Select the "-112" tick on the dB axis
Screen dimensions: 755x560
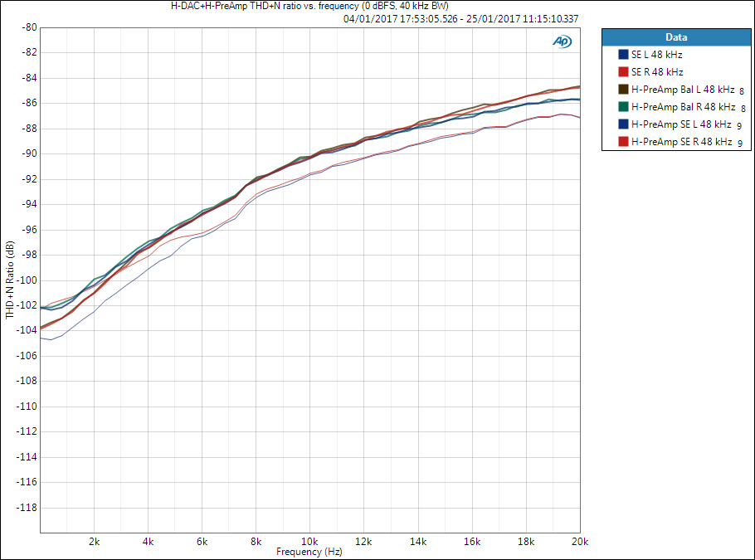coord(27,431)
